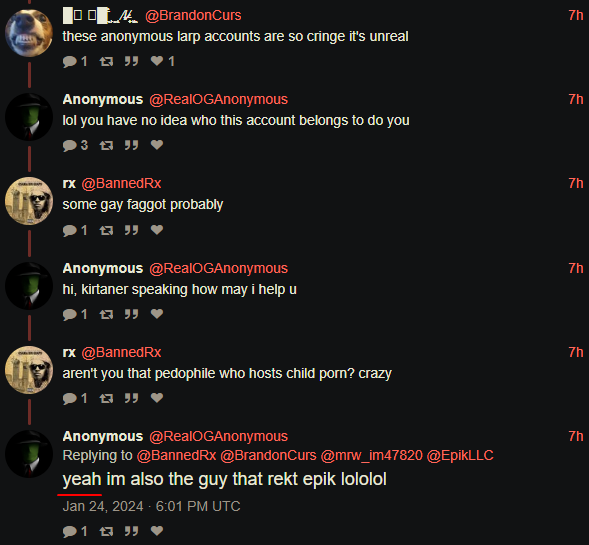
Task: Click reply icon under 'yeah im also the guy' tweet
Action: 70,531
